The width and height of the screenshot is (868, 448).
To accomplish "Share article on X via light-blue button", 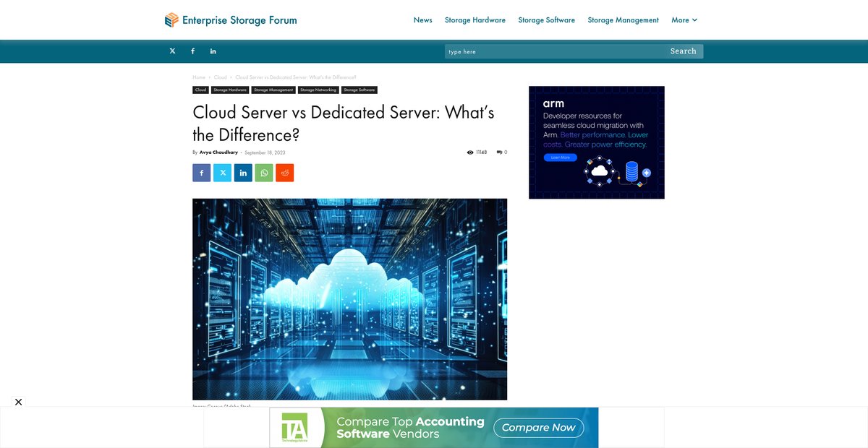I will [x=222, y=173].
